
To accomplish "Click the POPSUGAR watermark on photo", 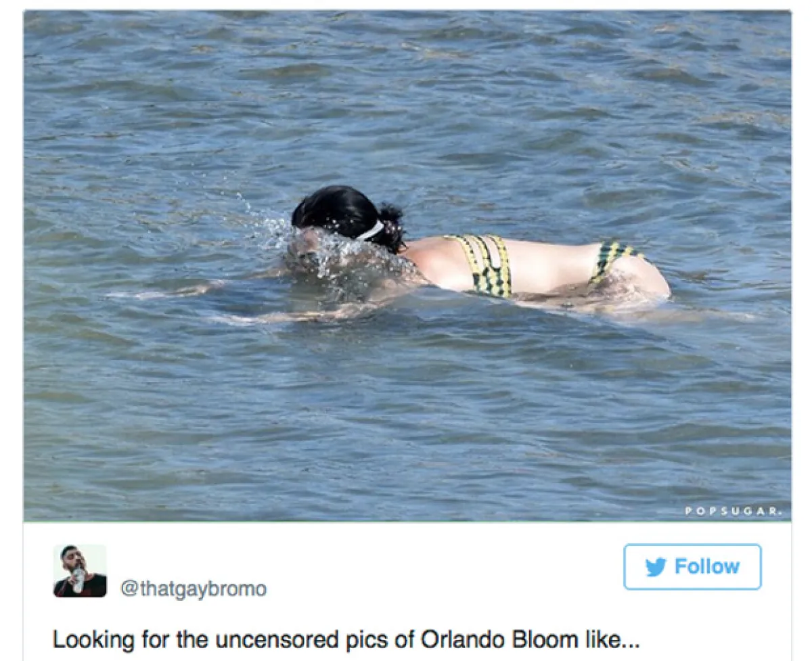I will tap(734, 511).
